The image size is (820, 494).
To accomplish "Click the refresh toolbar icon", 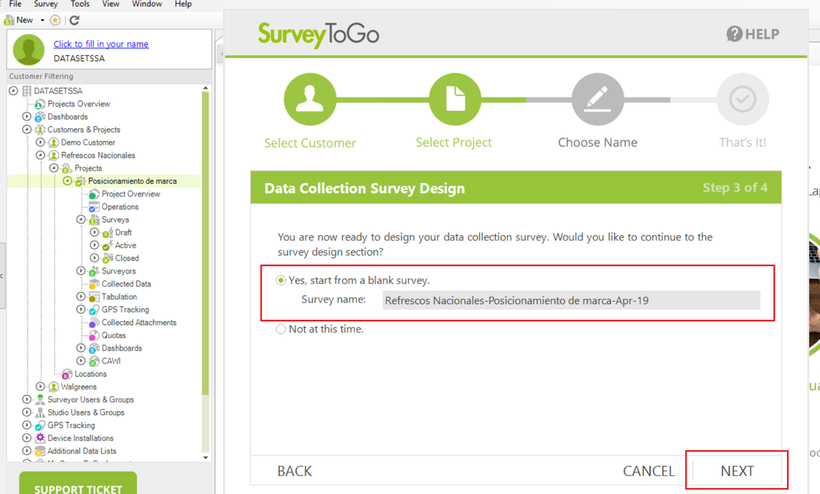I will click(74, 20).
